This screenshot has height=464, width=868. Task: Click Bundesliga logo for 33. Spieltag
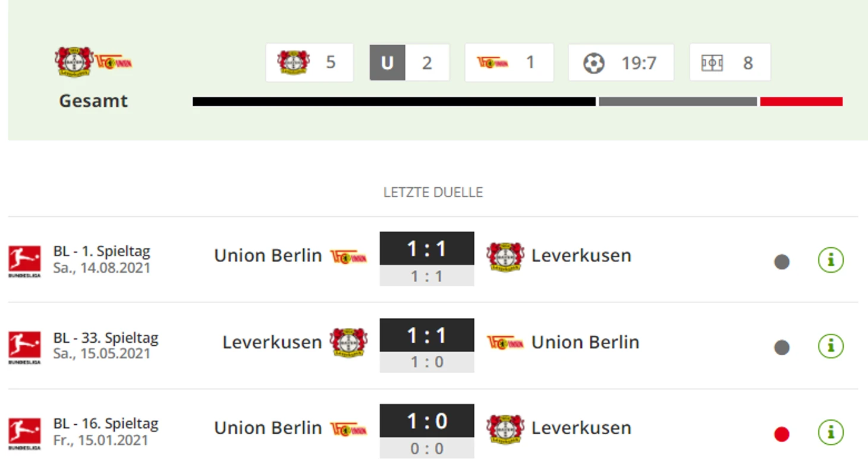point(24,348)
